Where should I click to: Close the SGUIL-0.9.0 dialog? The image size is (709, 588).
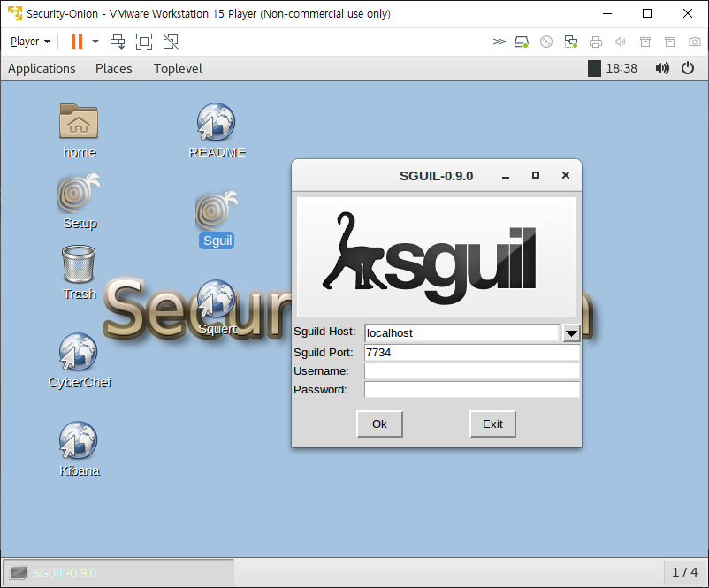[566, 175]
